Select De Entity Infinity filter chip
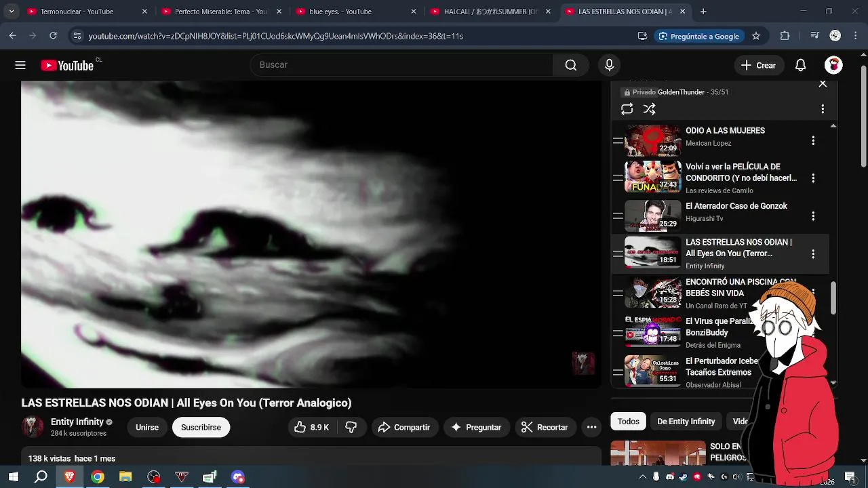Image resolution: width=868 pixels, height=488 pixels. pos(686,422)
